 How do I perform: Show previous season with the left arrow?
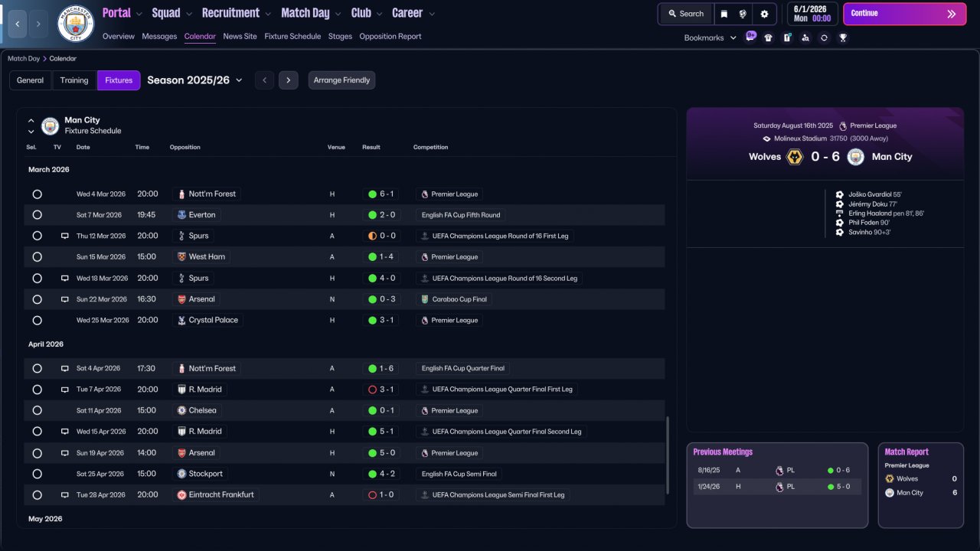[x=264, y=80]
